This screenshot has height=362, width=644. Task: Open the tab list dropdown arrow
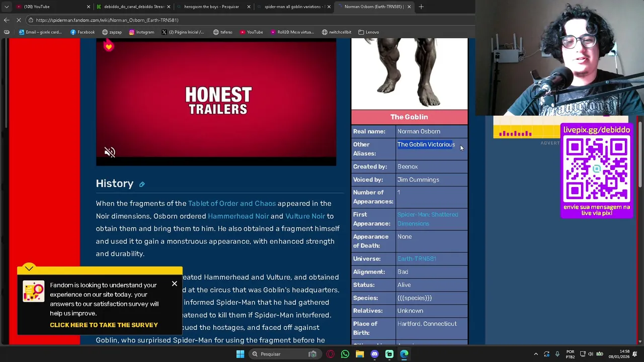tap(7, 7)
